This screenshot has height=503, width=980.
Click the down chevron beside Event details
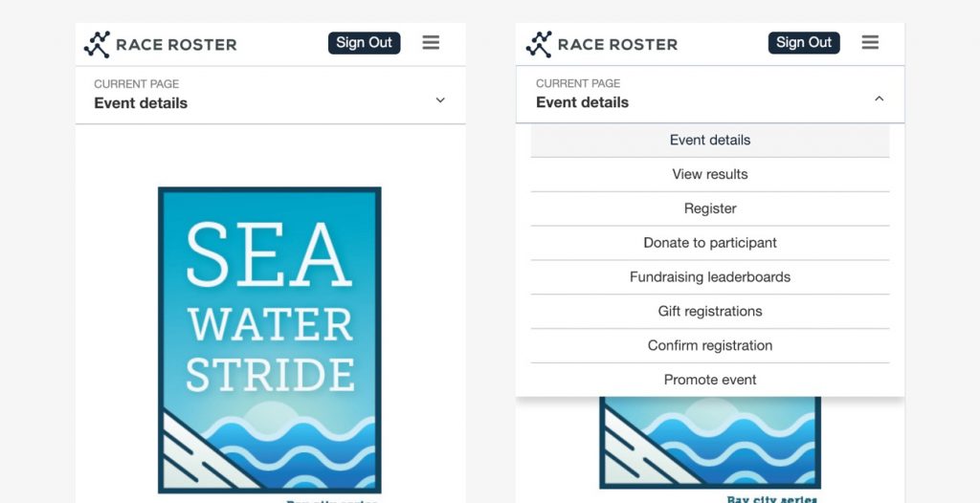440,100
